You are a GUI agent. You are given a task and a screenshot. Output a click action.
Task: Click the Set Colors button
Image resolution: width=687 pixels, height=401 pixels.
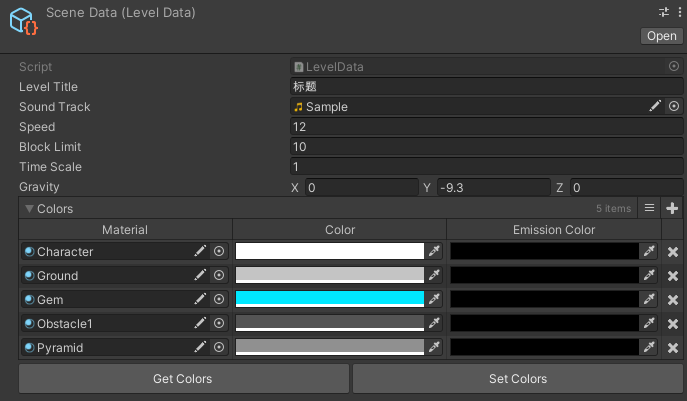click(x=518, y=379)
